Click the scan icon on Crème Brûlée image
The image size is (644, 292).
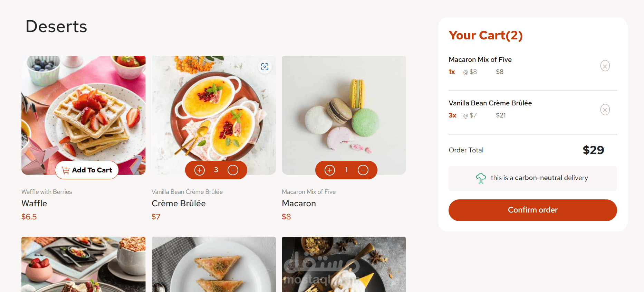(265, 67)
